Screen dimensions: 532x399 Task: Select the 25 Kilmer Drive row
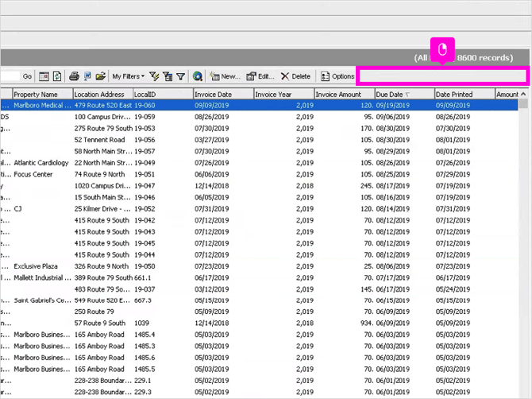(259, 209)
